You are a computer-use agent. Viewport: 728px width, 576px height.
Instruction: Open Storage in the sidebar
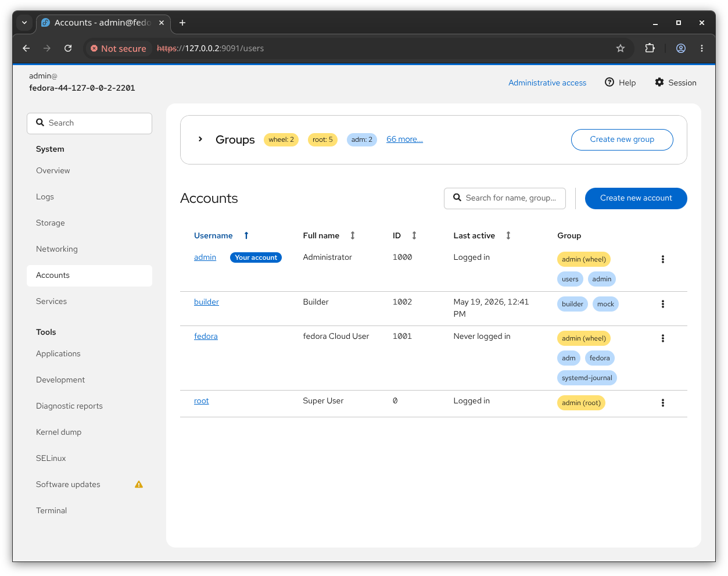point(89,223)
